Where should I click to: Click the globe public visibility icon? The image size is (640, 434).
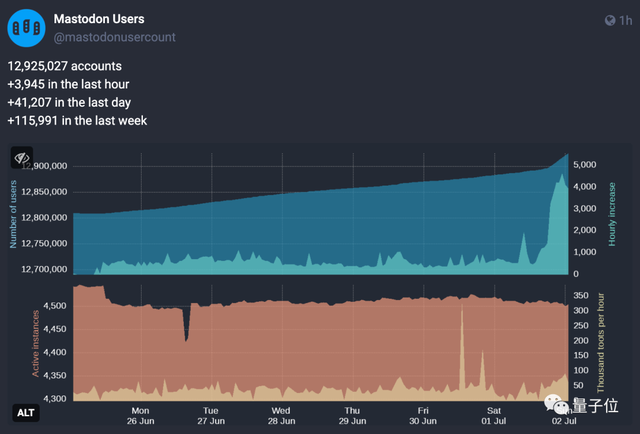(x=610, y=20)
